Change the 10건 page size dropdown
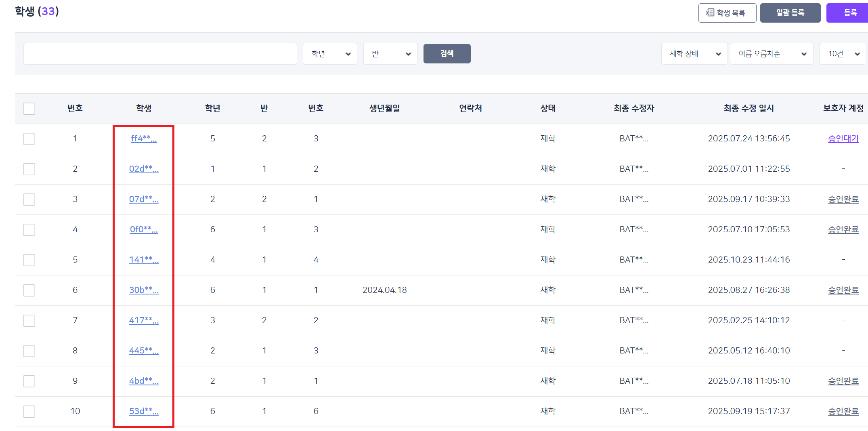Image resolution: width=868 pixels, height=431 pixels. click(843, 54)
